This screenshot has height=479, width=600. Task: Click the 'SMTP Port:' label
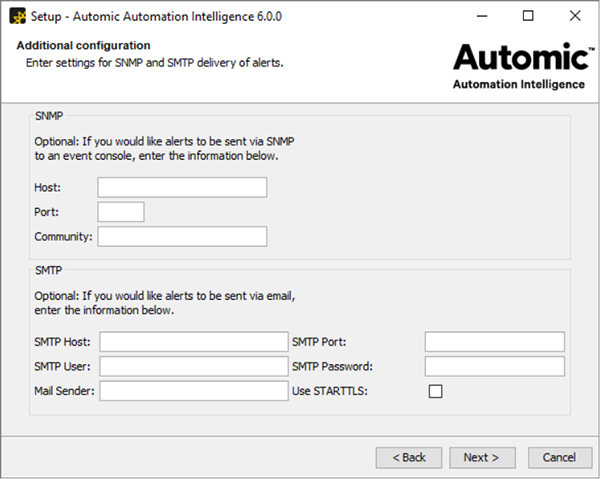319,342
